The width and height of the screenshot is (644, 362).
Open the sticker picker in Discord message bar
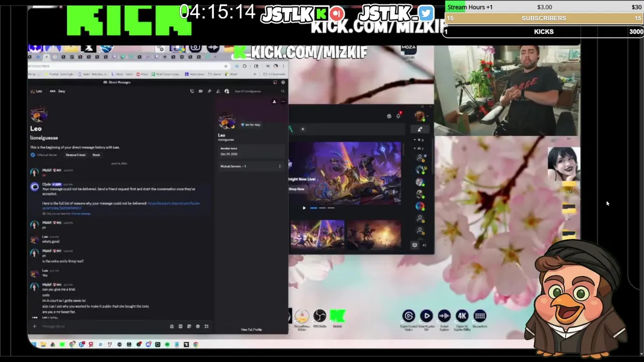[x=189, y=326]
